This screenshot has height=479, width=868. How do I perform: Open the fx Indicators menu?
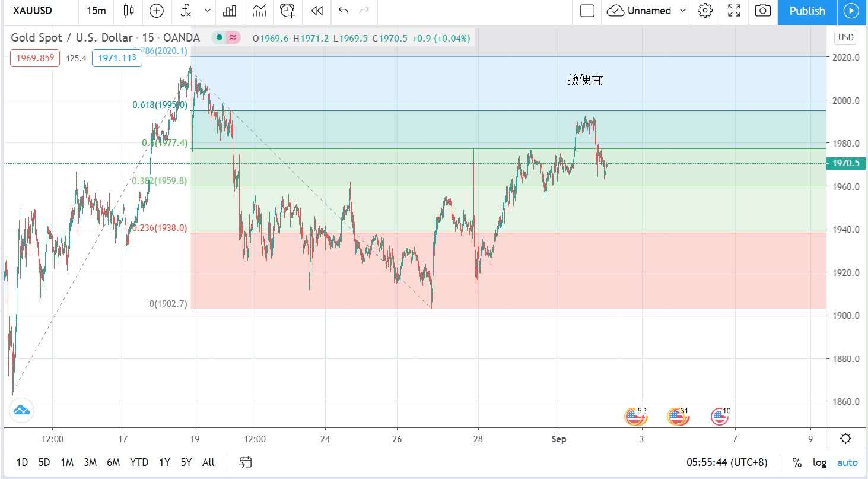point(186,11)
